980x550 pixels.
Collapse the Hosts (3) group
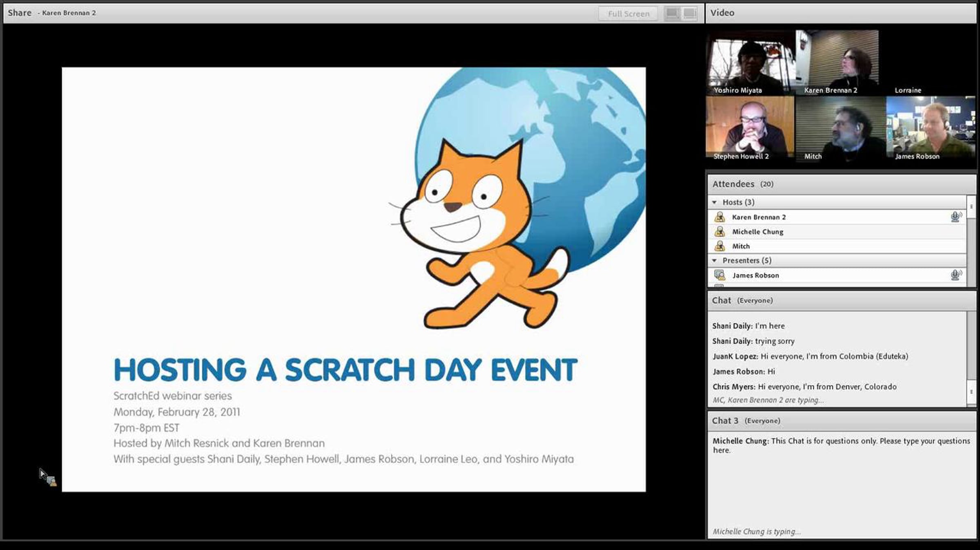point(715,202)
